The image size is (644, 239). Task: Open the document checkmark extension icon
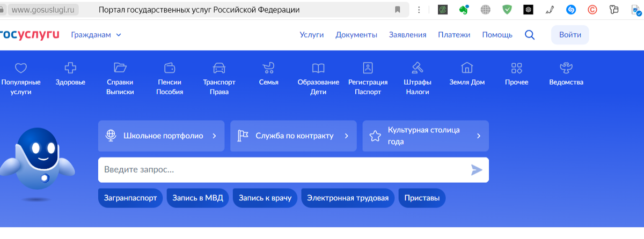tap(636, 10)
